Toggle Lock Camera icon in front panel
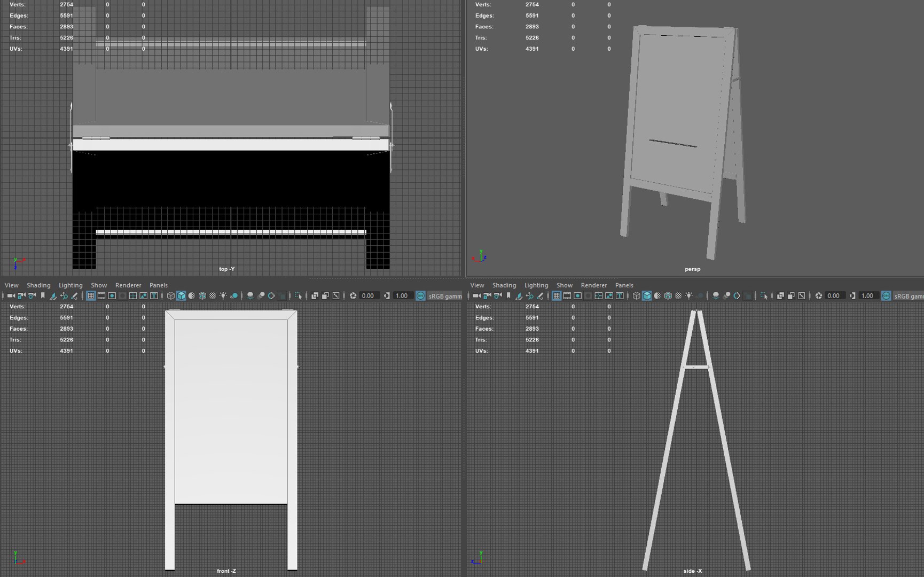This screenshot has height=577, width=924. click(21, 295)
